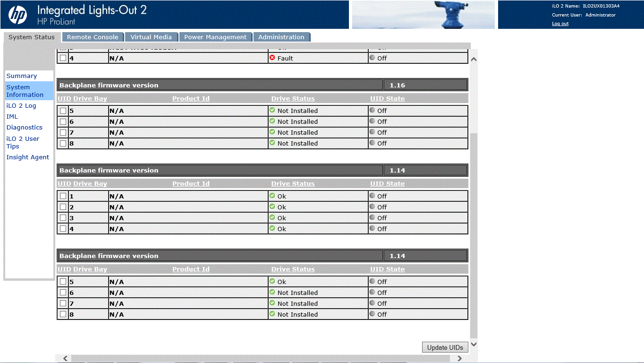Click Product Id header in firmware 1.16 table
644x363 pixels.
[x=191, y=98]
